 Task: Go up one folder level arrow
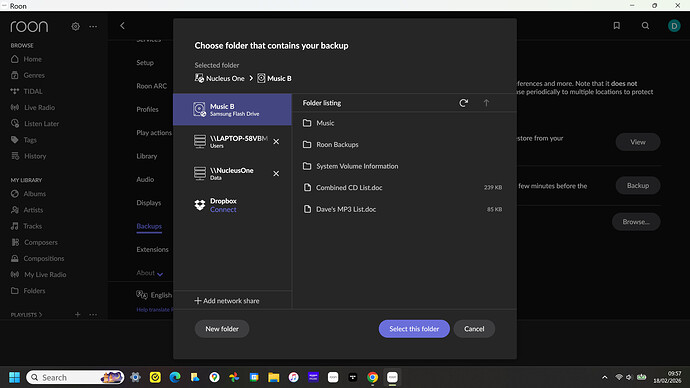tap(486, 103)
